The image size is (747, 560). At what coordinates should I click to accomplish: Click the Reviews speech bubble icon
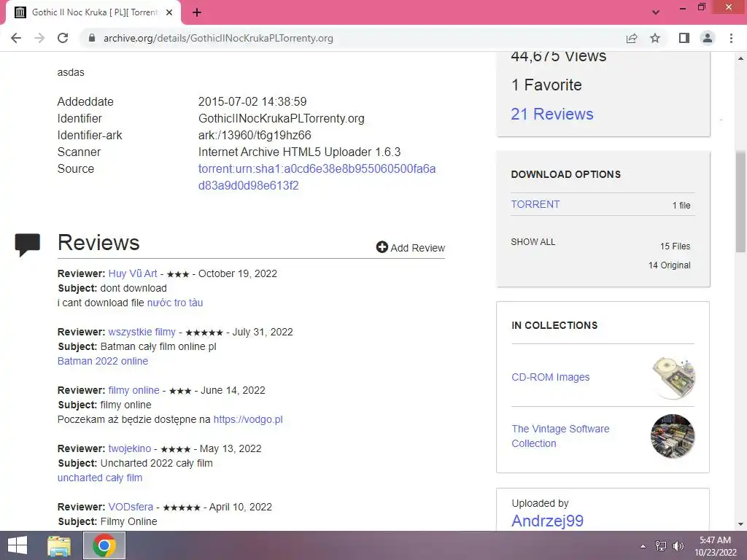coord(27,245)
